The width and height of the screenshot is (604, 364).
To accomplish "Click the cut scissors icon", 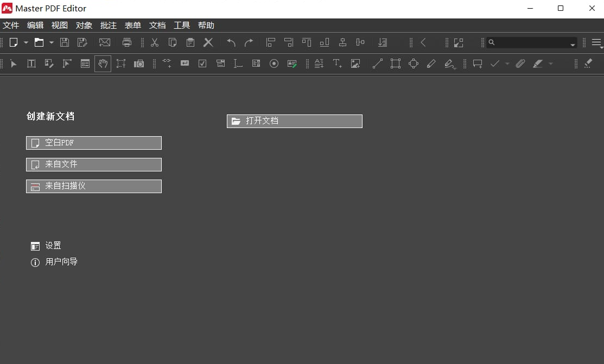I will pos(155,42).
